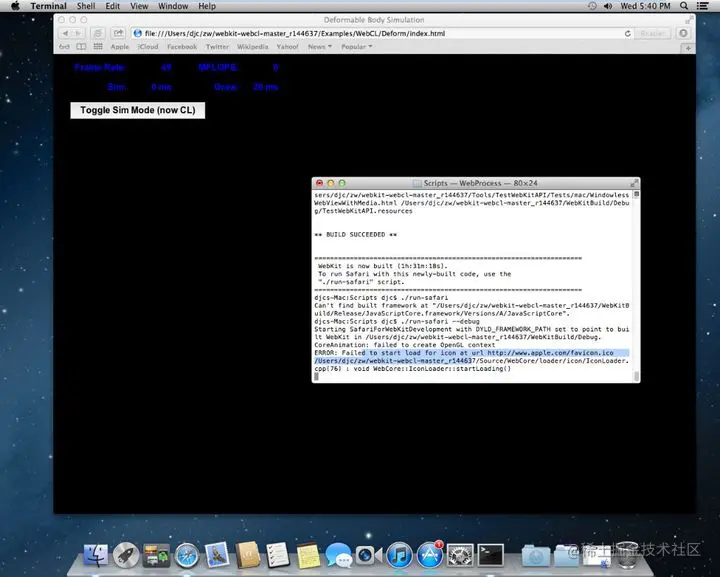Open Mission Control in the Dock

click(156, 555)
